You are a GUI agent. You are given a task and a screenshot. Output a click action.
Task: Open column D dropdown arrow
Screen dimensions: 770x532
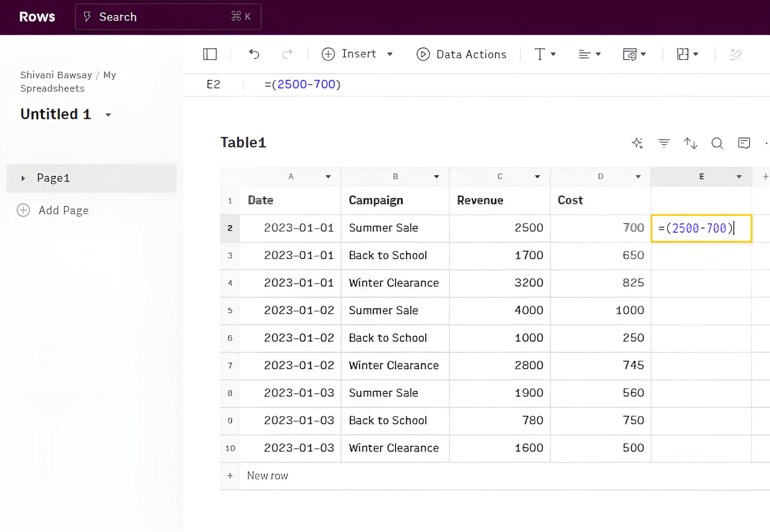tap(638, 177)
